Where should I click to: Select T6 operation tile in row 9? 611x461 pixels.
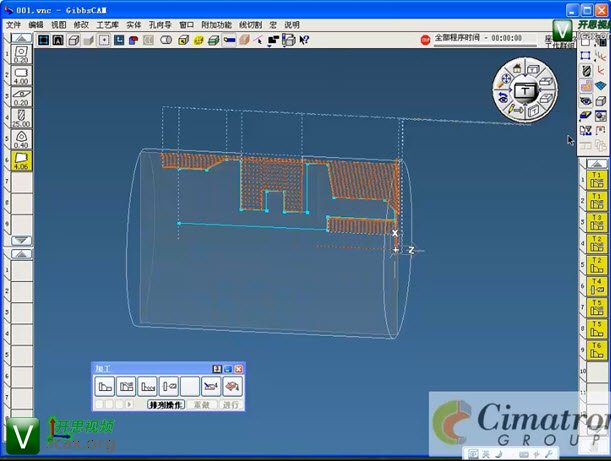pos(597,350)
